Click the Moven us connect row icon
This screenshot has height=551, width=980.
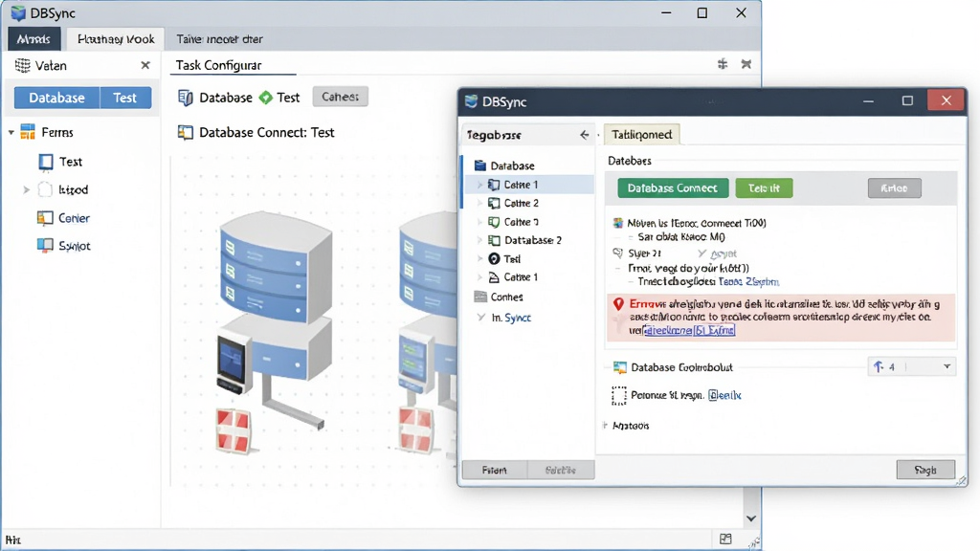[x=617, y=223]
